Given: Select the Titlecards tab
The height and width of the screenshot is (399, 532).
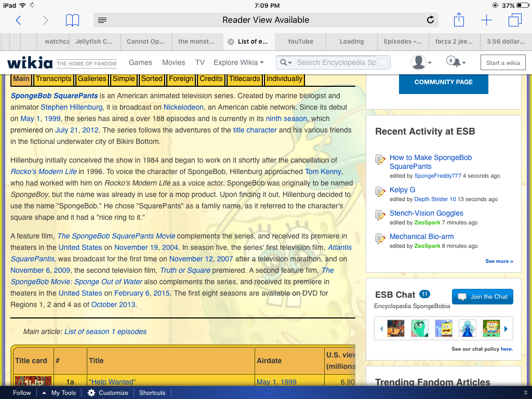Looking at the screenshot, I should [245, 79].
